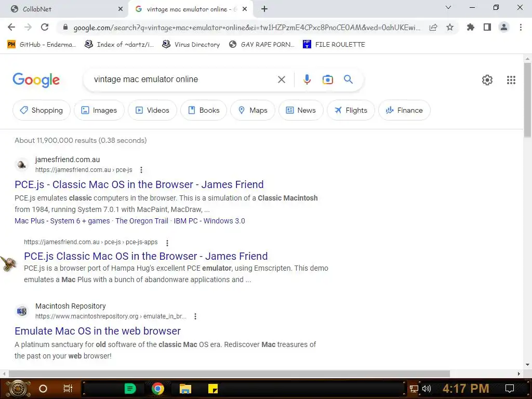Share this page via address bar icon

(433, 28)
